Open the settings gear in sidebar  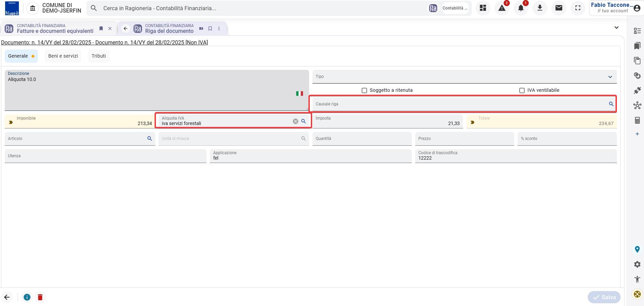[x=637, y=264]
